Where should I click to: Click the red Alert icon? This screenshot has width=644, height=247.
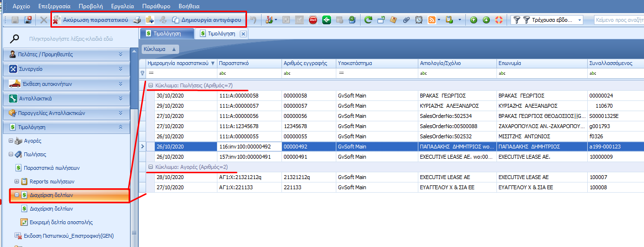pos(313,20)
